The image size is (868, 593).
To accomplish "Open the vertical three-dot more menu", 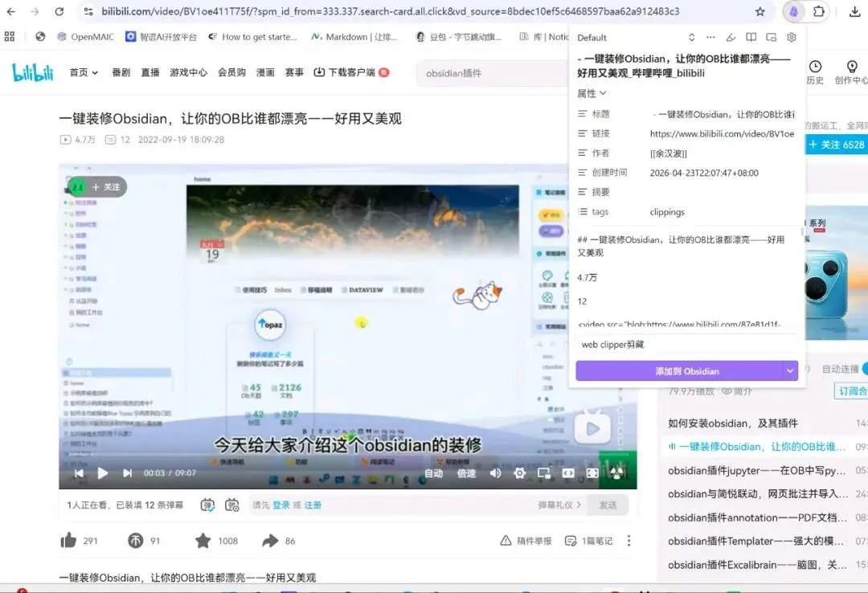I will pyautogui.click(x=628, y=541).
